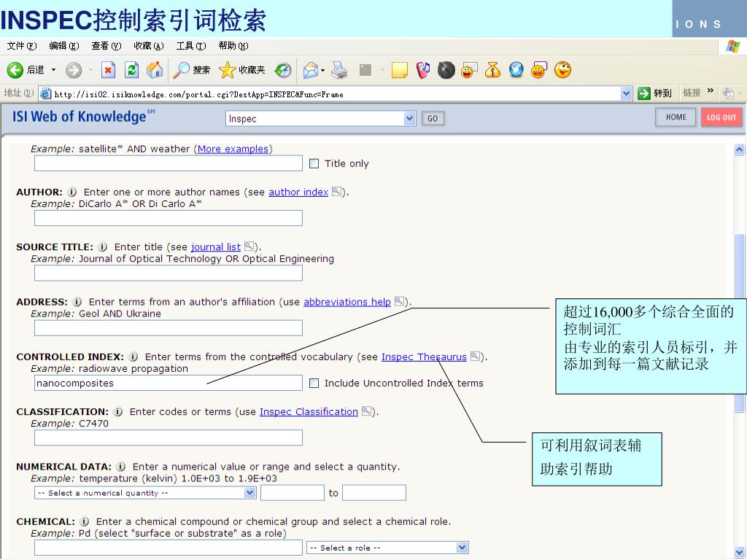Viewport: 747px width, 560px height.
Task: Click the pink phone with music note icon
Action: (423, 71)
